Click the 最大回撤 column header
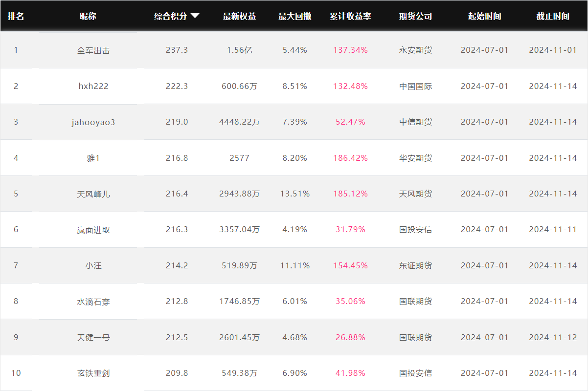This screenshot has width=588, height=391. point(295,16)
